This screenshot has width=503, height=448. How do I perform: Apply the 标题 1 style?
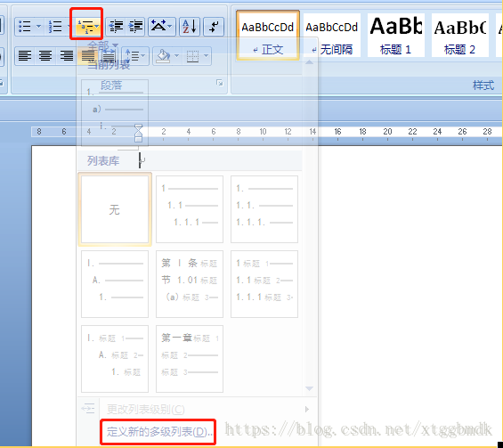[396, 36]
